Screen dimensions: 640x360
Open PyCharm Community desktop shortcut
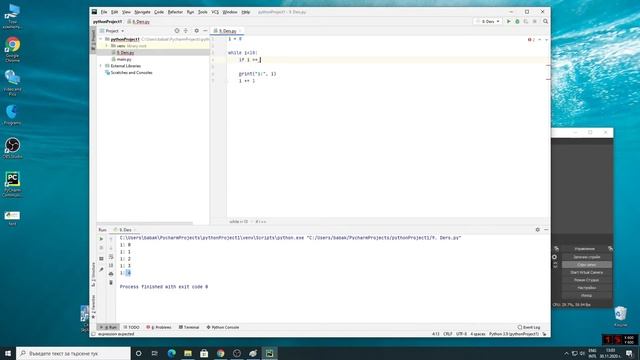tap(13, 184)
